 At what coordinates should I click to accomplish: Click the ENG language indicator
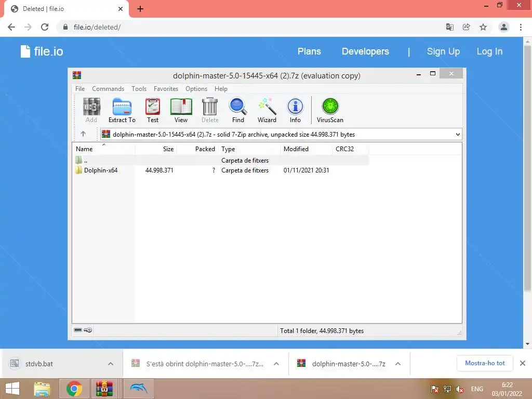477,389
